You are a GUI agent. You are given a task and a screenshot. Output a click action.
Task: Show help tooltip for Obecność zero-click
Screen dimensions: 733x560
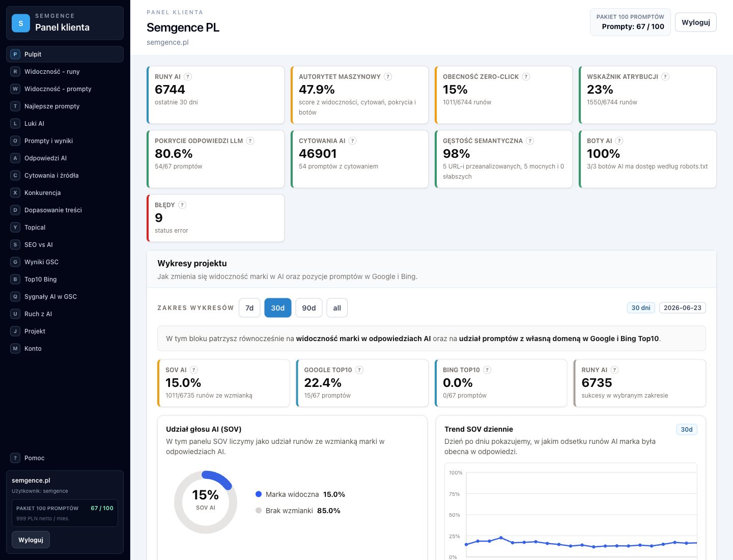(x=526, y=77)
